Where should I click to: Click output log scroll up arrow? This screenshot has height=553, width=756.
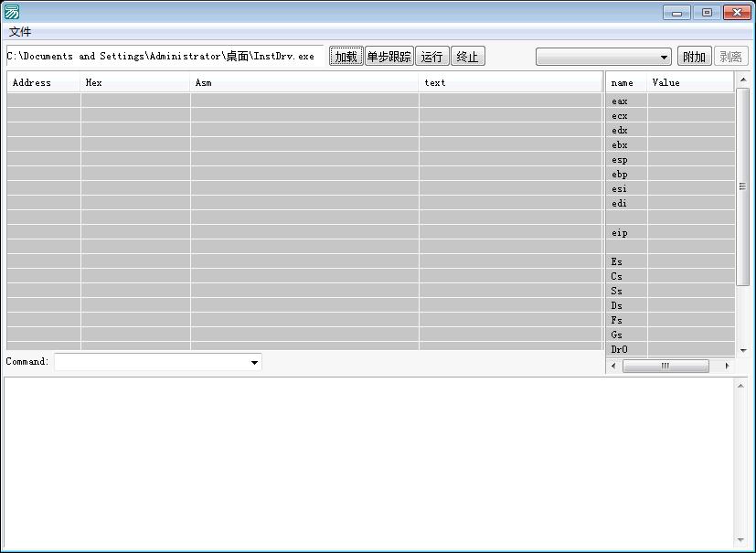tap(740, 385)
